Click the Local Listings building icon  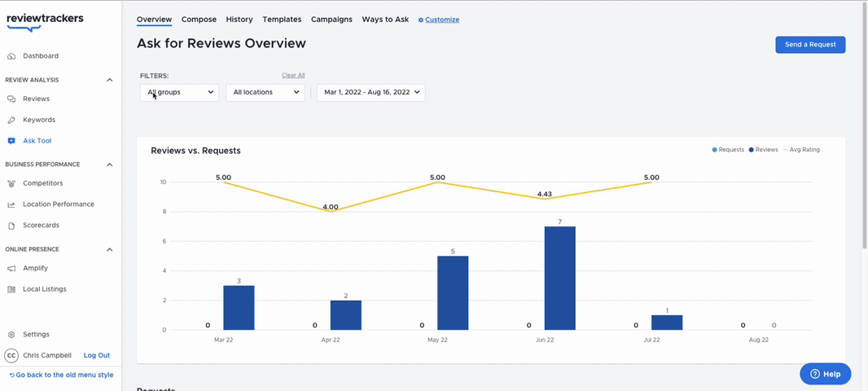tap(11, 289)
